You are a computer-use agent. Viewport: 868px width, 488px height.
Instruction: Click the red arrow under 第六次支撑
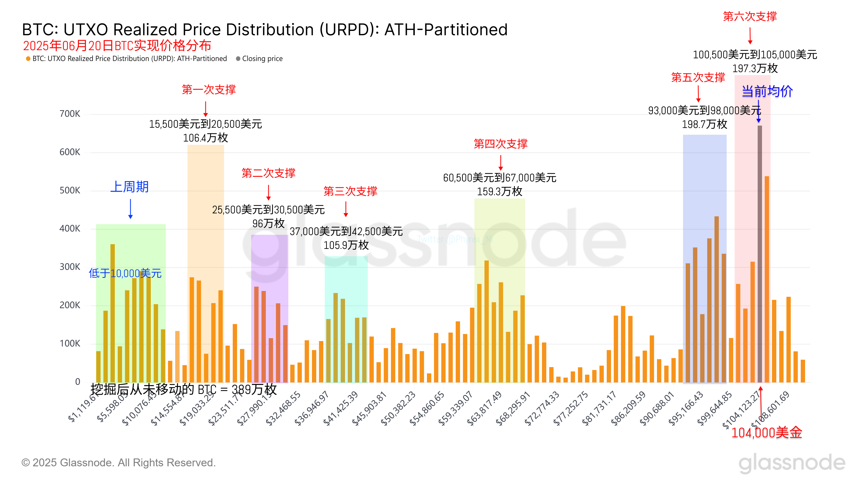(x=750, y=36)
